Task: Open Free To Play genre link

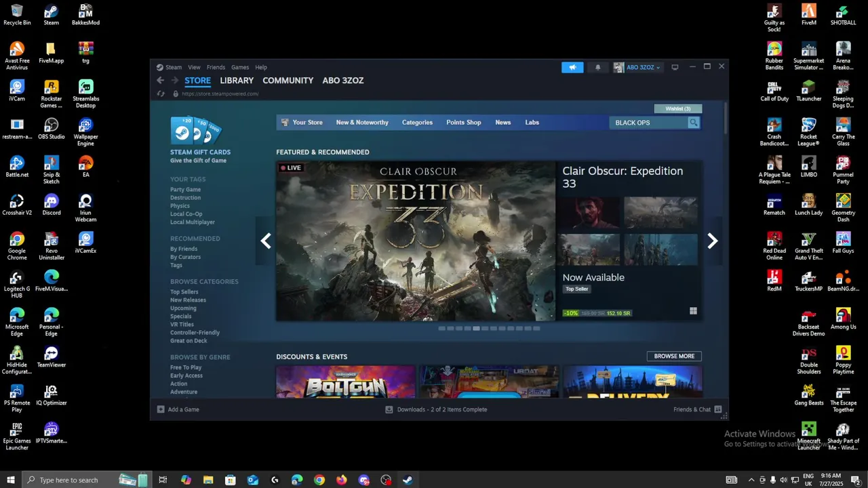Action: [186, 367]
